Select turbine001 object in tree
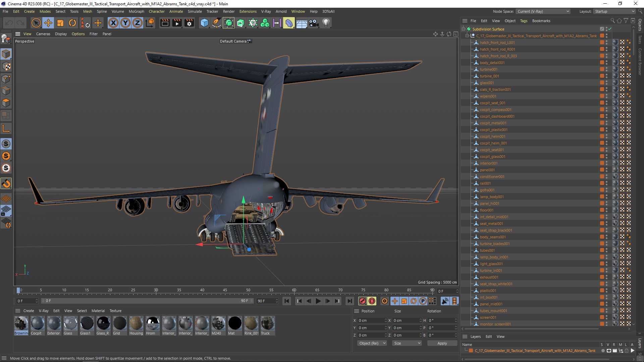The height and width of the screenshot is (362, 644). [x=488, y=69]
